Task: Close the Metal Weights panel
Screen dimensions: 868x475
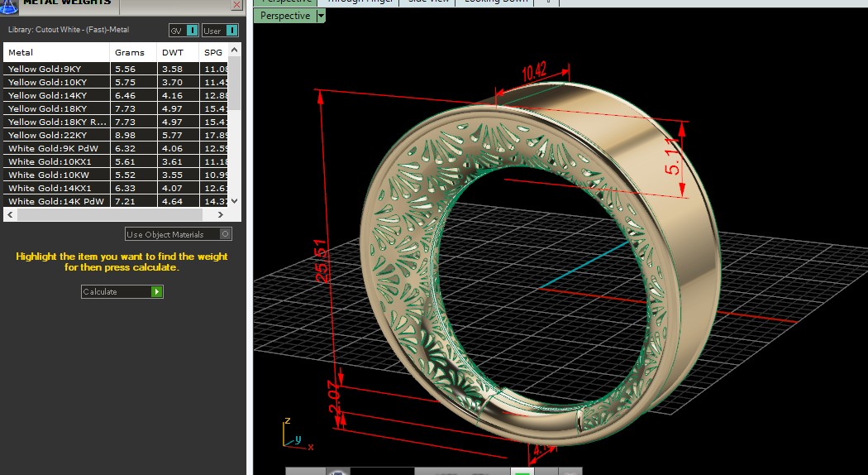Action: 236,5
